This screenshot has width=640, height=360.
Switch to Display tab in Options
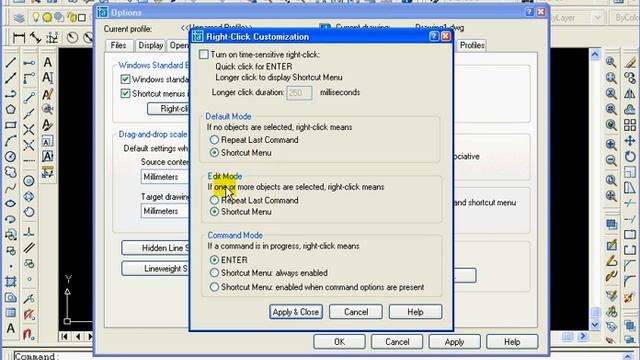[x=151, y=45]
